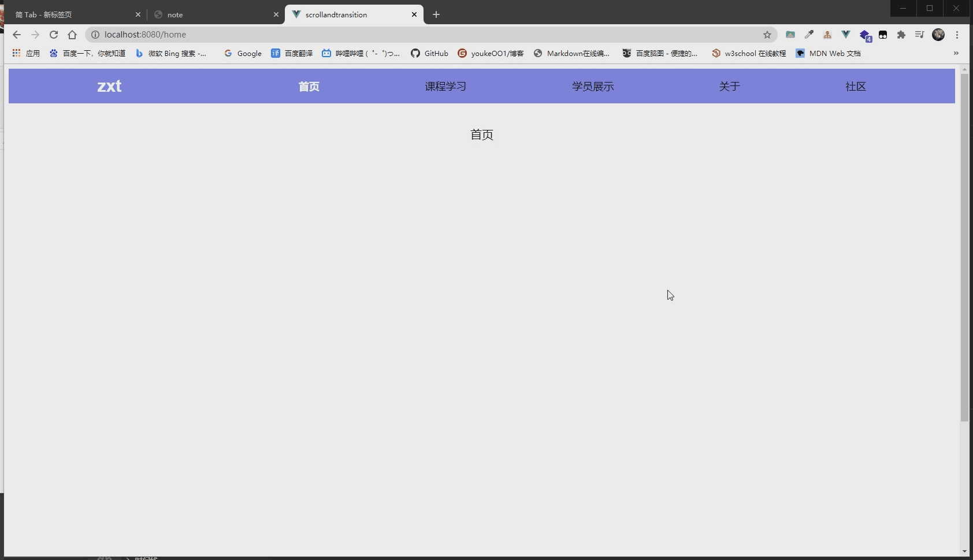This screenshot has width=973, height=560.
Task: Show more bookmarks chevron
Action: pos(956,53)
